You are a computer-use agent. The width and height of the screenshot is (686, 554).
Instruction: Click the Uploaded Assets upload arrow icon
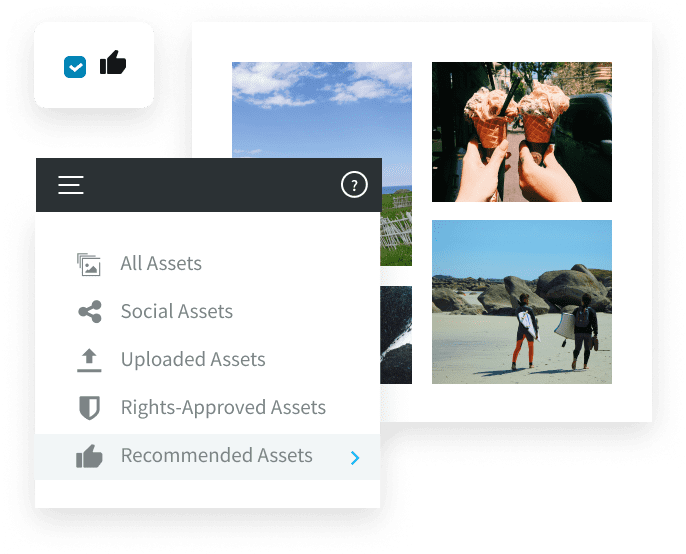[x=89, y=360]
